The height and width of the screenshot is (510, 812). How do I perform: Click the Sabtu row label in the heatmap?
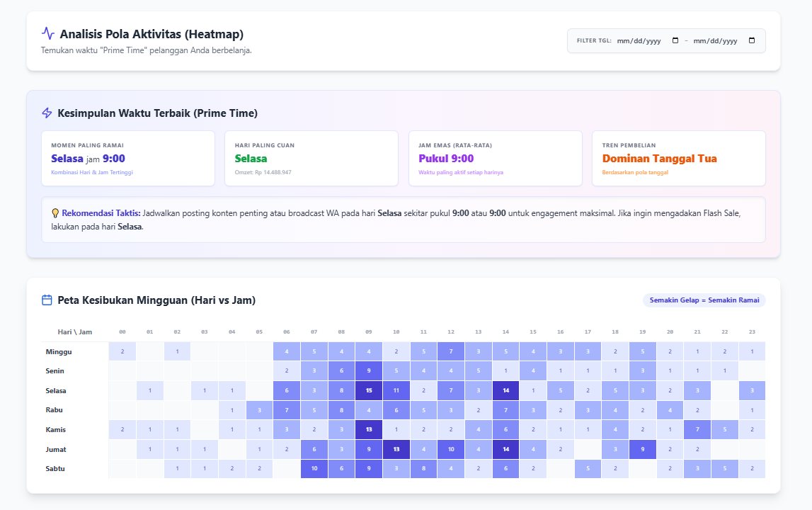coord(56,468)
